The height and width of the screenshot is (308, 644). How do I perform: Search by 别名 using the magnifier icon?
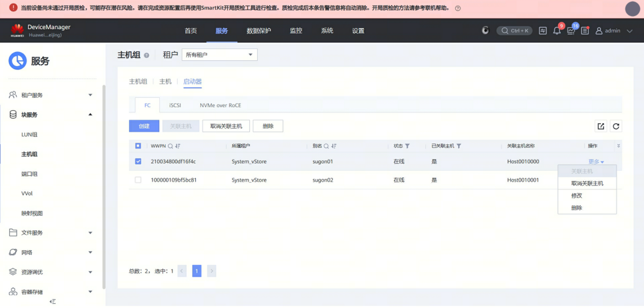click(327, 146)
